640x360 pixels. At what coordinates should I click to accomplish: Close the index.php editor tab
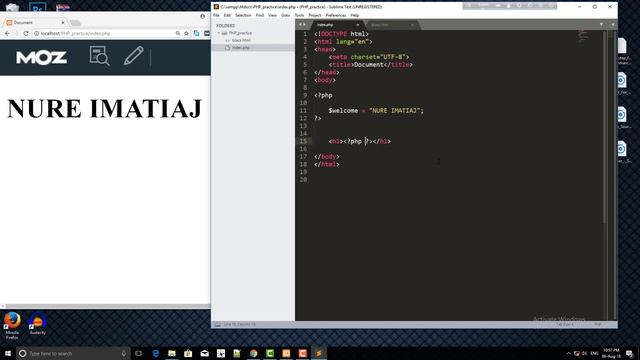coord(358,25)
